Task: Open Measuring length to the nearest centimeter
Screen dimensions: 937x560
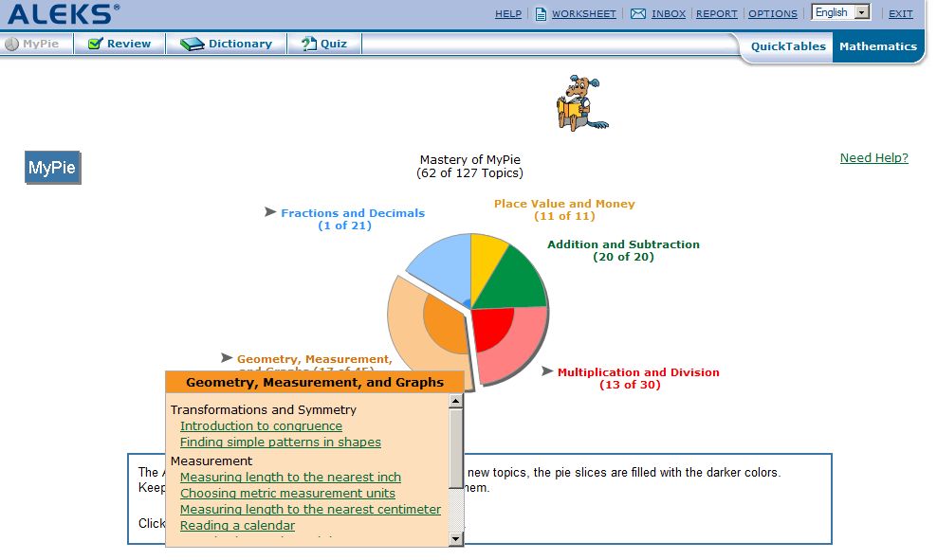Action: (x=310, y=509)
